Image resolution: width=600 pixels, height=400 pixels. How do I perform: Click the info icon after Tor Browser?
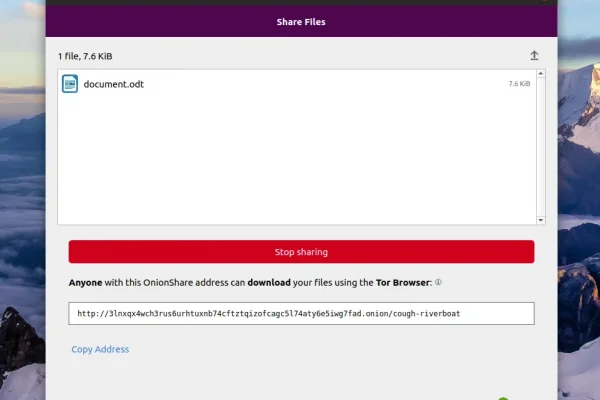coord(438,282)
